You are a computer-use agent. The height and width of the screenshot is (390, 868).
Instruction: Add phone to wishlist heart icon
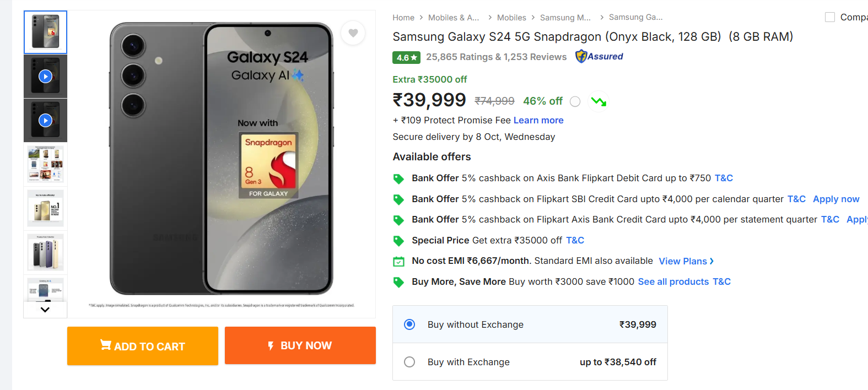(353, 33)
